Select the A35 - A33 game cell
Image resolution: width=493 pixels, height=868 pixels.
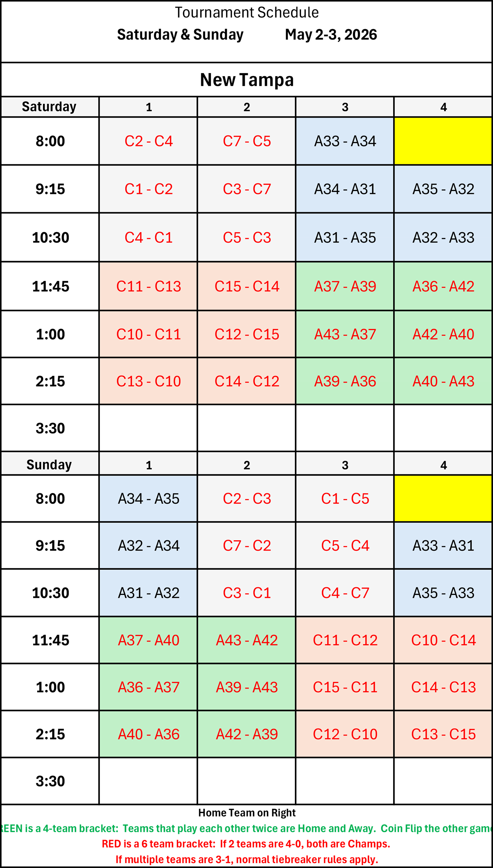pos(443,593)
